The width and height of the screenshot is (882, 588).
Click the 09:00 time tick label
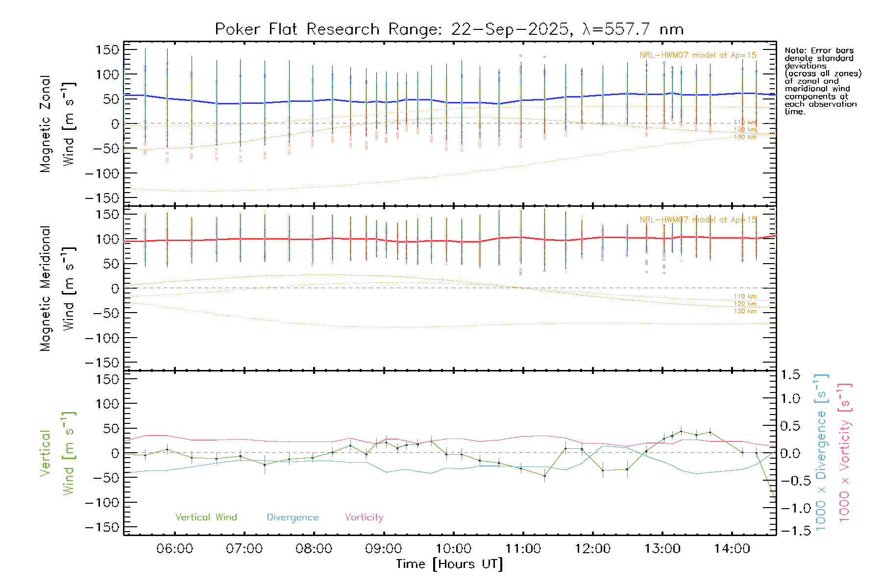pos(383,549)
